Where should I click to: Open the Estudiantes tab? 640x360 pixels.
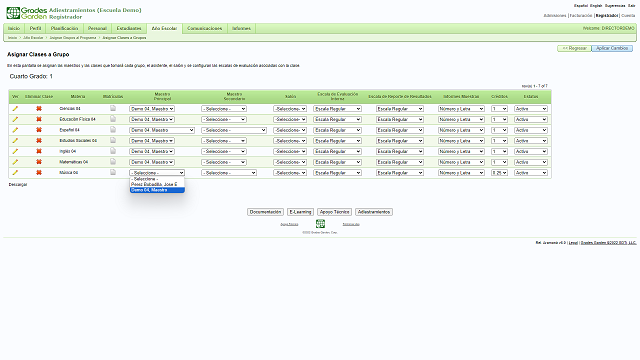(129, 29)
